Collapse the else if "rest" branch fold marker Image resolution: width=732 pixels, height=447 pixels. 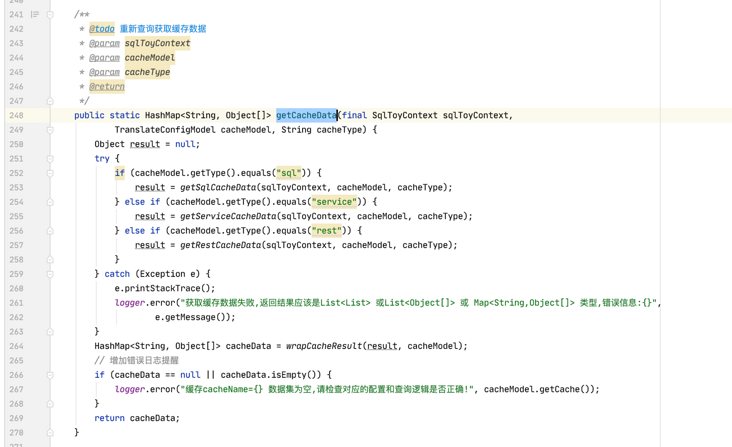tap(50, 231)
